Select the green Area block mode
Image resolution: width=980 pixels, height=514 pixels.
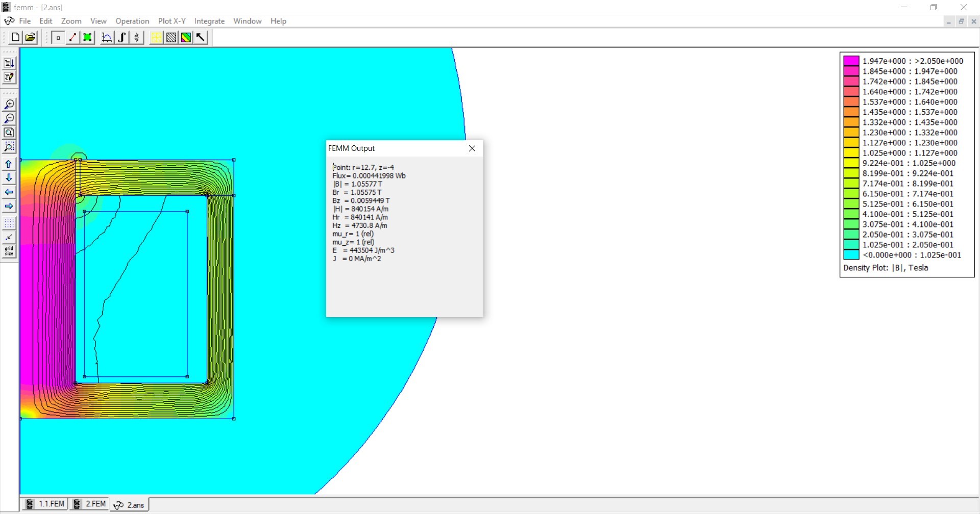(x=88, y=37)
